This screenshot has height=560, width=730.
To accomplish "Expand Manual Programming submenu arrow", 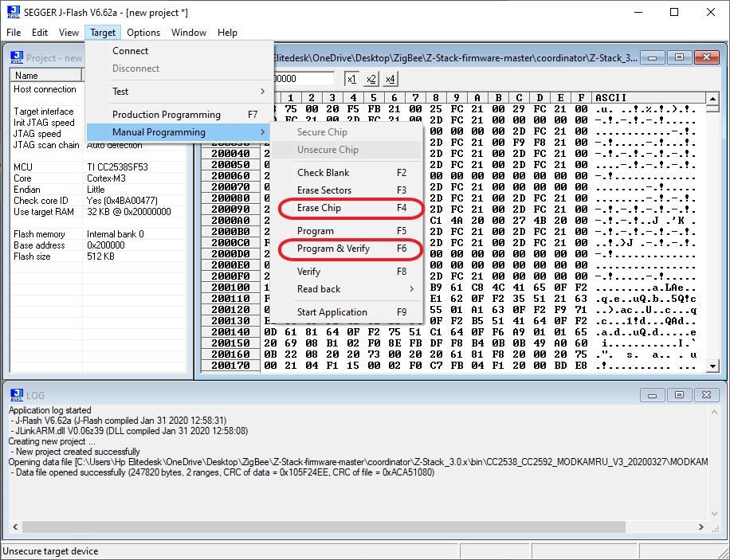I will pyautogui.click(x=262, y=132).
